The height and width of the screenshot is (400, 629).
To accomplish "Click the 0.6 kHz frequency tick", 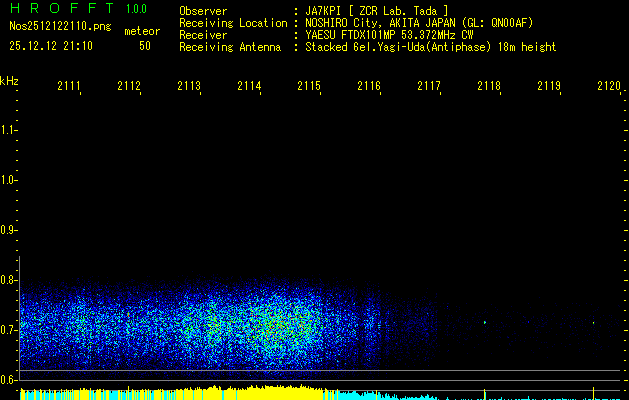I will (x=9, y=379).
